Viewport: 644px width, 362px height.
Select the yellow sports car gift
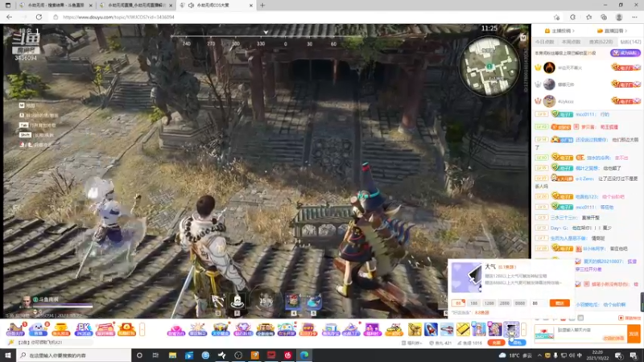394,329
